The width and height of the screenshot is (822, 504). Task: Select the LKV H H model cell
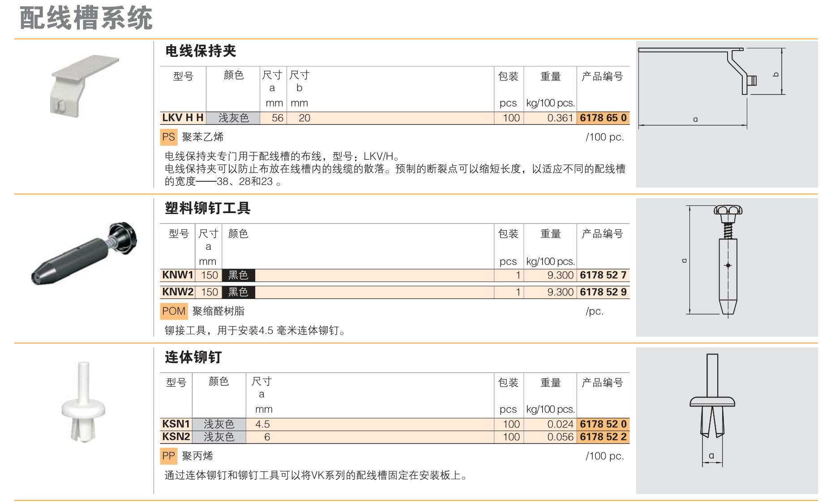coord(183,118)
